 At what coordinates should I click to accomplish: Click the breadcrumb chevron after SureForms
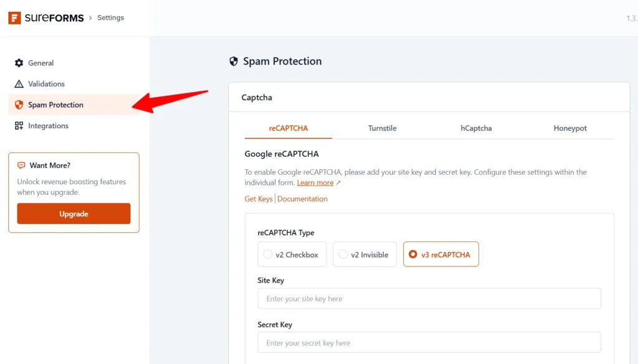90,17
